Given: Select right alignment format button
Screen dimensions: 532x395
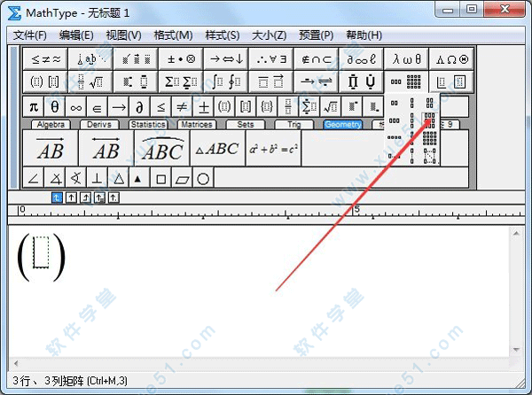Looking at the screenshot, I should [85, 197].
